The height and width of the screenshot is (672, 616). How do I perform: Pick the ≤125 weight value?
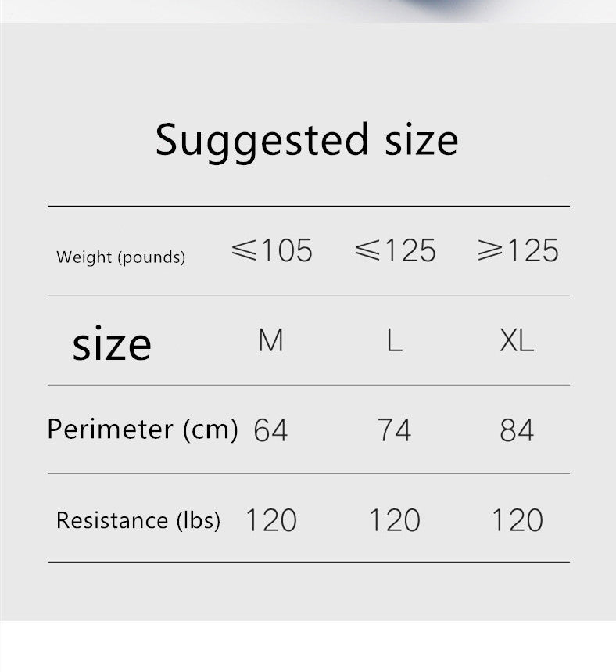[395, 251]
